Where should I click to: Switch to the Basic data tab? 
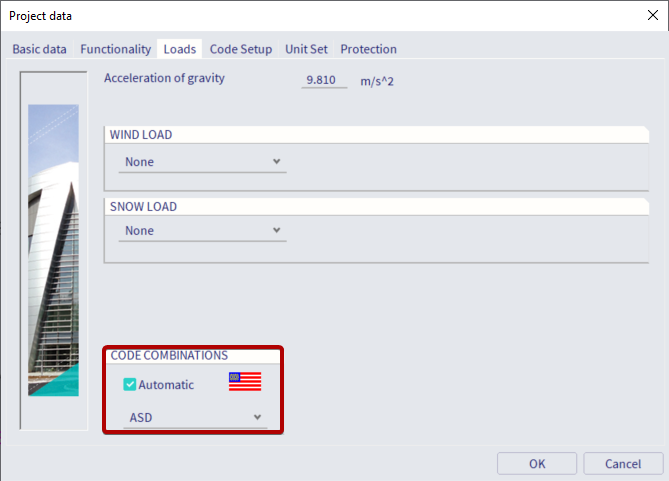pyautogui.click(x=40, y=49)
